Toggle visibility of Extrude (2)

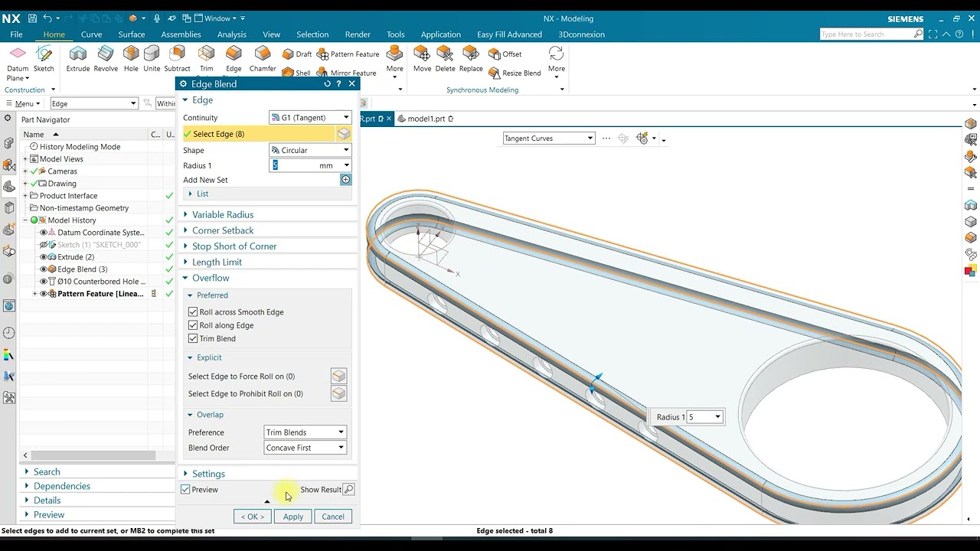44,257
